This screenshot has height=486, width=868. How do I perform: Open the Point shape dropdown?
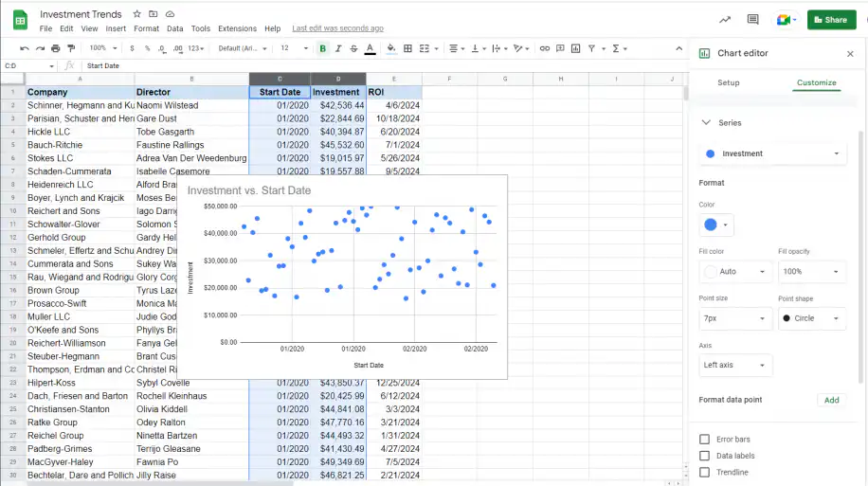(x=812, y=318)
